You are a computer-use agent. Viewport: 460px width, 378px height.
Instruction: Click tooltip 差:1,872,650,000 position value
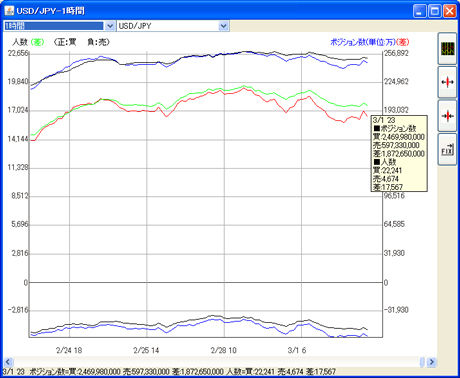[x=399, y=154]
